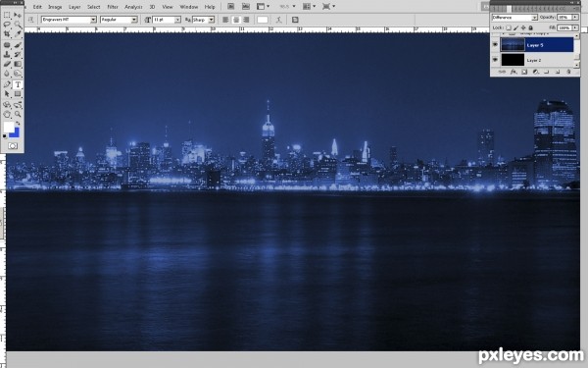
Task: Select the Clone Stamp tool
Action: (7, 54)
